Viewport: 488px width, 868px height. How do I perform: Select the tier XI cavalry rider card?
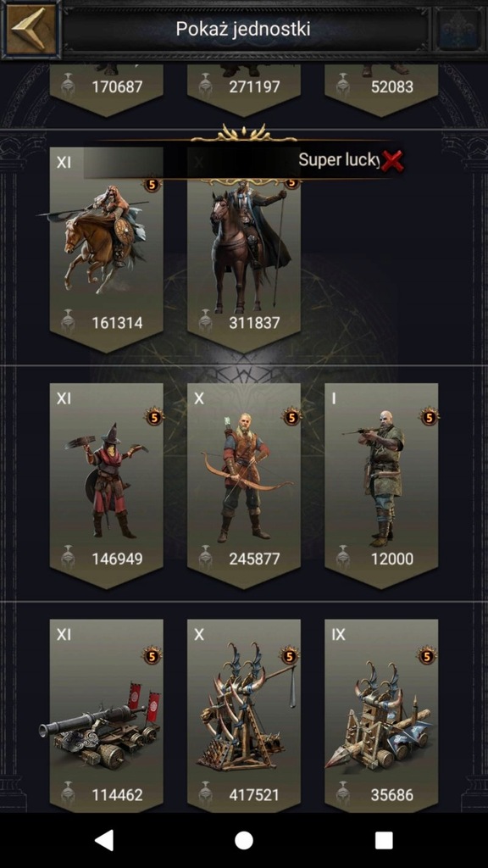(106, 249)
